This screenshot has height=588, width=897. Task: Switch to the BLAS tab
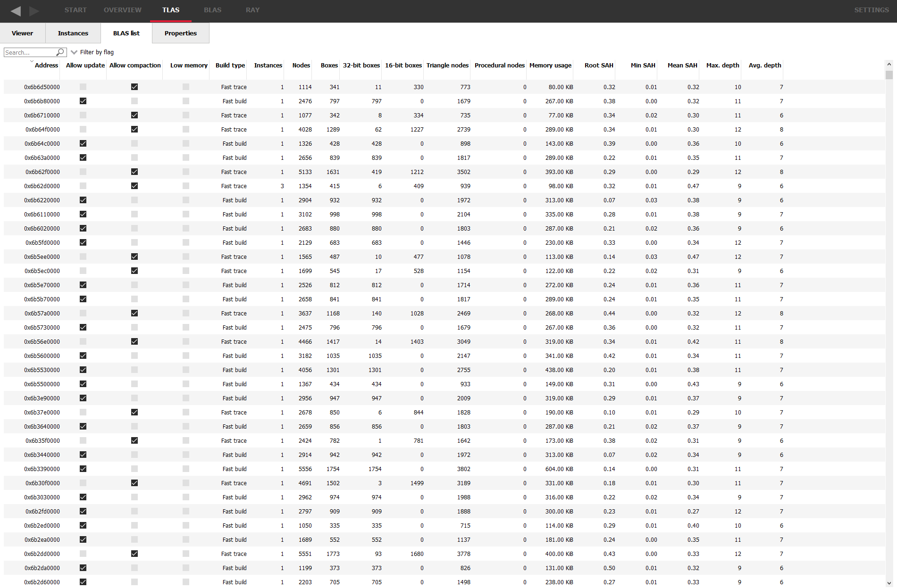click(212, 9)
